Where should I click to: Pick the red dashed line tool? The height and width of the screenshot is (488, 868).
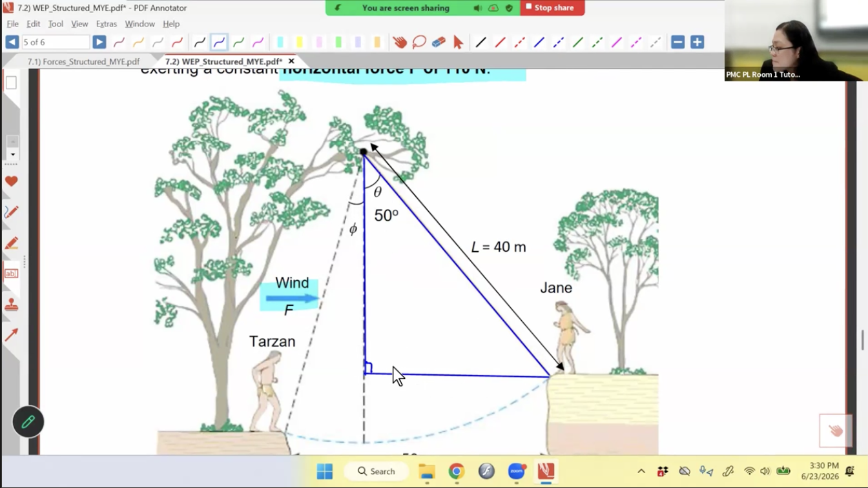tap(519, 42)
